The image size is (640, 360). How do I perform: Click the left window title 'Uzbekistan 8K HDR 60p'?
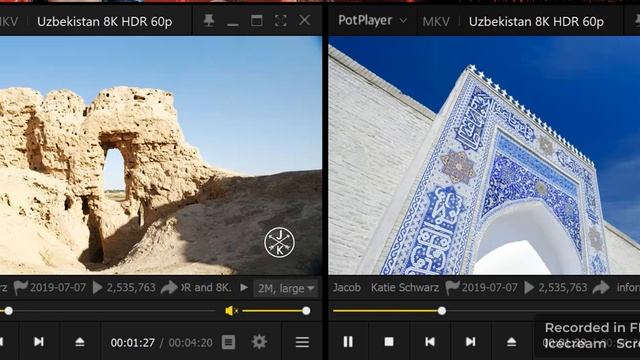coord(104,22)
